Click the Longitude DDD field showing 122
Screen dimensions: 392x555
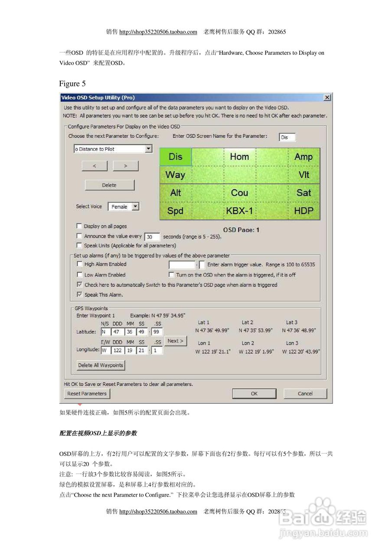118,350
